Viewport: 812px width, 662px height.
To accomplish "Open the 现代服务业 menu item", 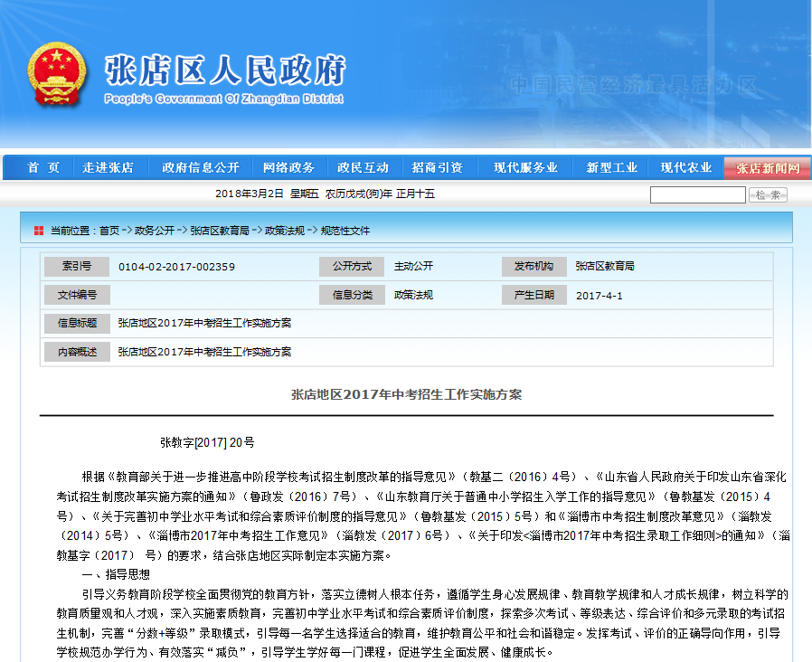I will [x=525, y=168].
